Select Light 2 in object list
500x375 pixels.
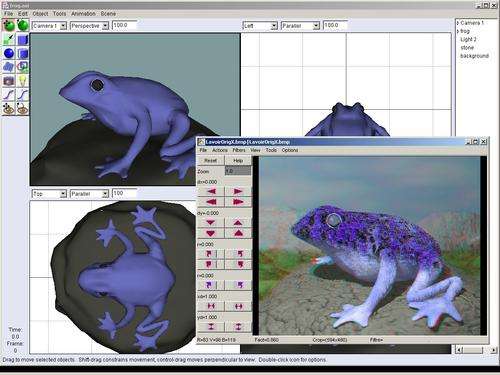[x=468, y=39]
